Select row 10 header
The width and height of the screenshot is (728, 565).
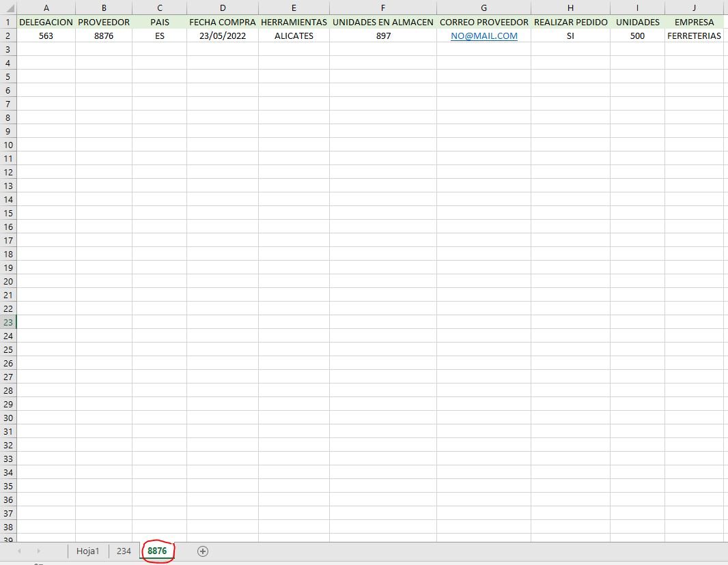click(8, 145)
